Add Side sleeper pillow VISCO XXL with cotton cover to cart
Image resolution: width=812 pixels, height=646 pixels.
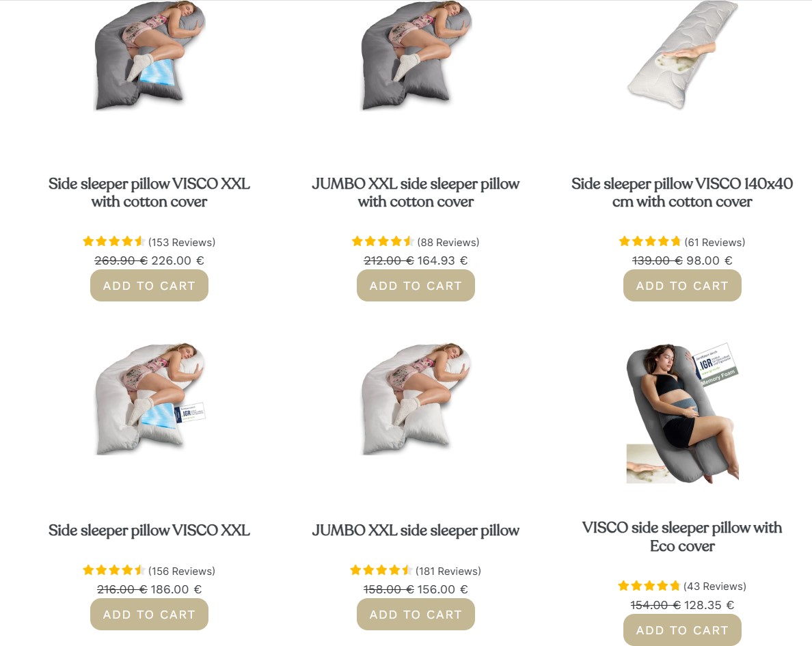[x=149, y=286]
